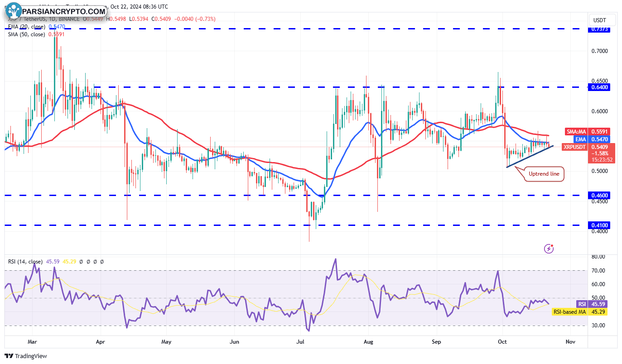Select the RSI (14, close) indicator legend
Screen dimensions: 622x364
(25, 262)
